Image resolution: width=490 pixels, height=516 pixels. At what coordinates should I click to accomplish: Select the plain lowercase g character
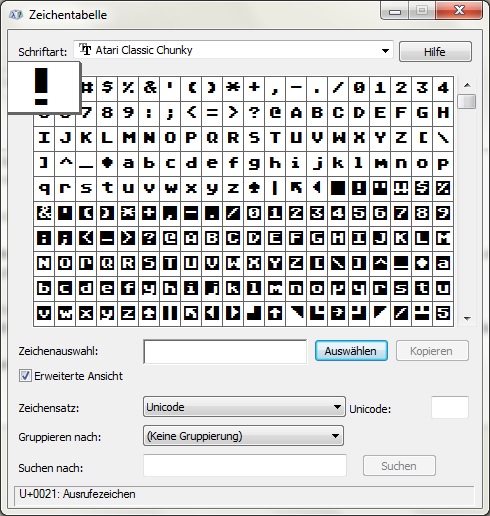pyautogui.click(x=254, y=163)
